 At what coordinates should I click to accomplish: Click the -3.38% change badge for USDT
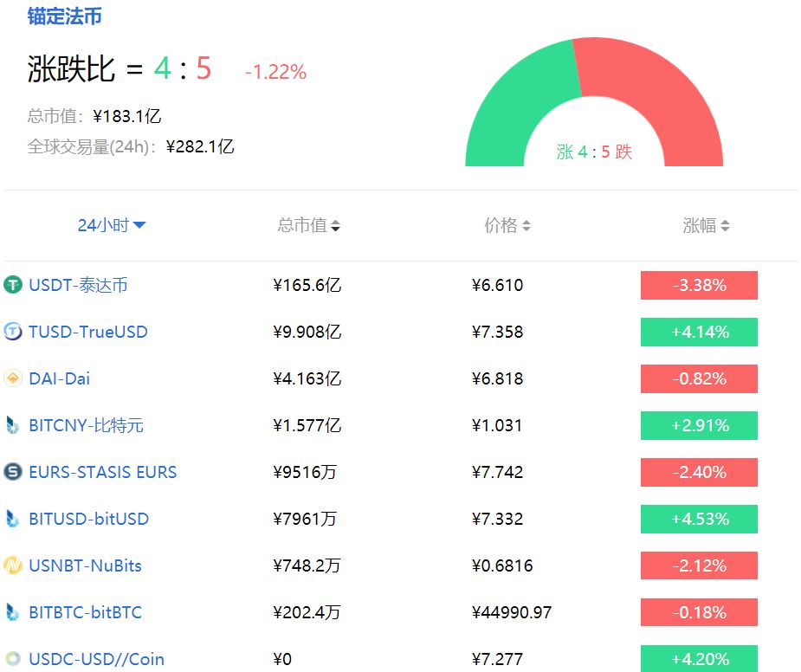coord(699,285)
